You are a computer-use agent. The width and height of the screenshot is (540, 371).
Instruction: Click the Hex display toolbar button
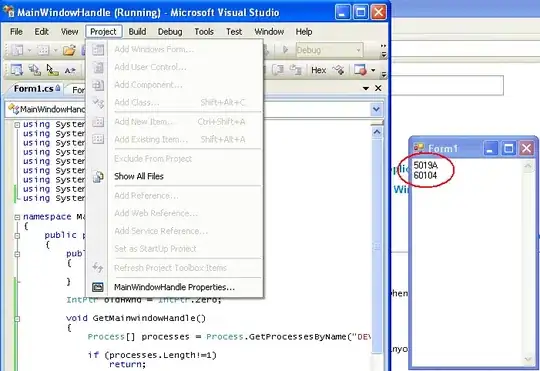point(318,70)
